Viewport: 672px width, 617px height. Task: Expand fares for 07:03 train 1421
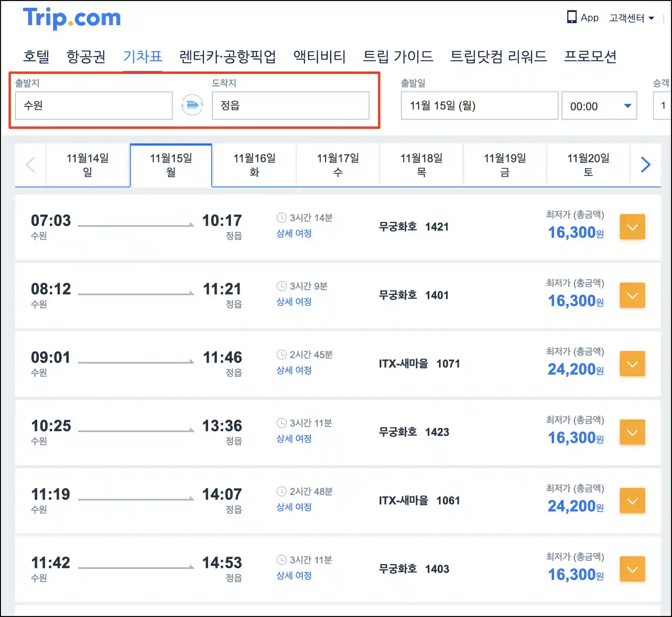tap(632, 227)
